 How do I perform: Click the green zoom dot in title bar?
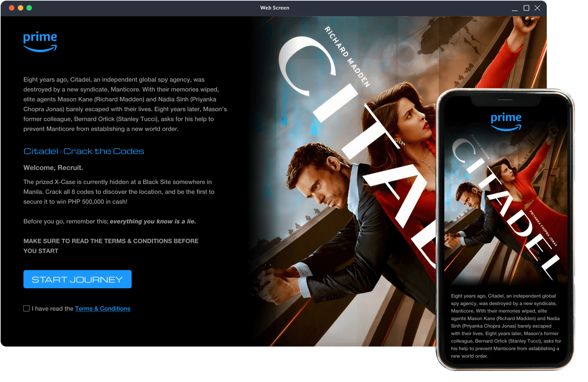click(x=29, y=8)
